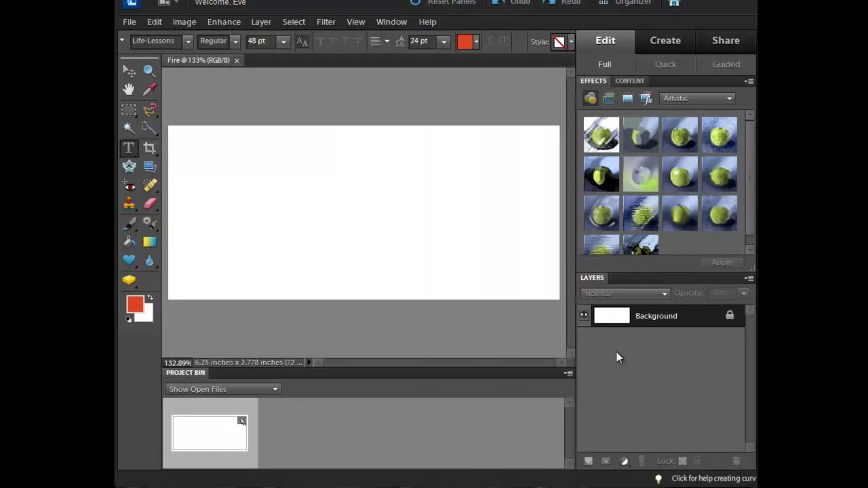This screenshot has height=488, width=868.
Task: Show All effects category icon
Action: (646, 99)
